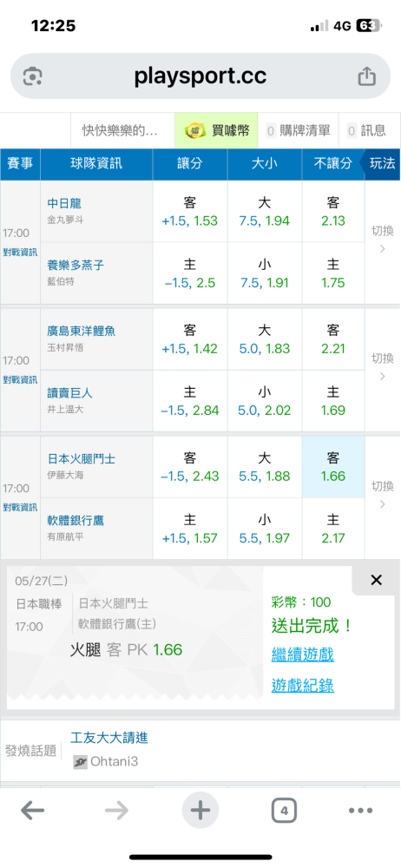Tap the camera scan icon beside URL
The width and height of the screenshot is (401, 868).
point(33,76)
